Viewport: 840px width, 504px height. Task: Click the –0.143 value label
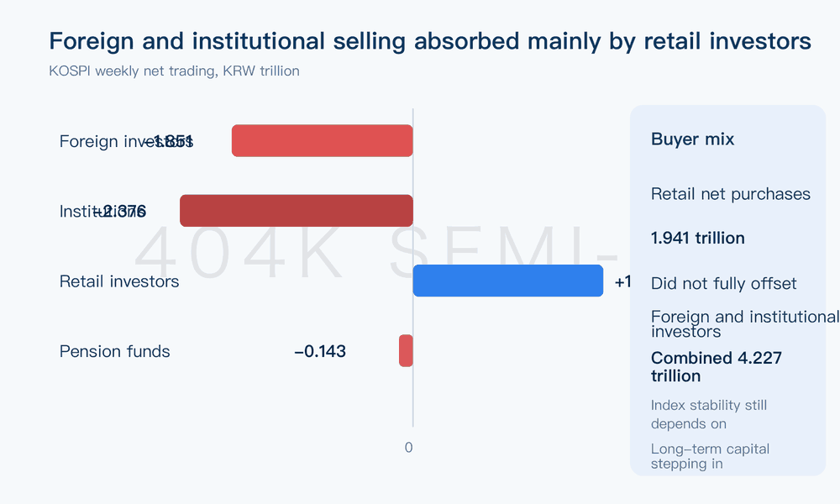tap(320, 351)
